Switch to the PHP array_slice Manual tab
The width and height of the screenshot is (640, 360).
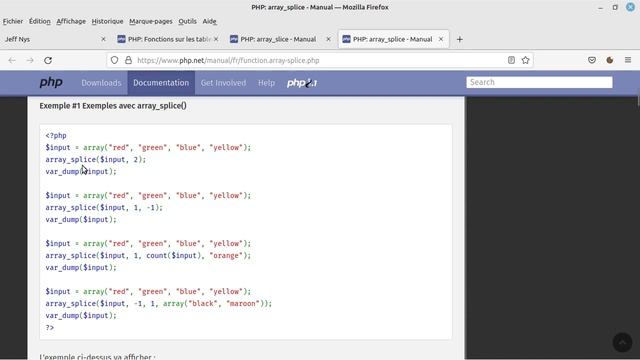(280, 39)
